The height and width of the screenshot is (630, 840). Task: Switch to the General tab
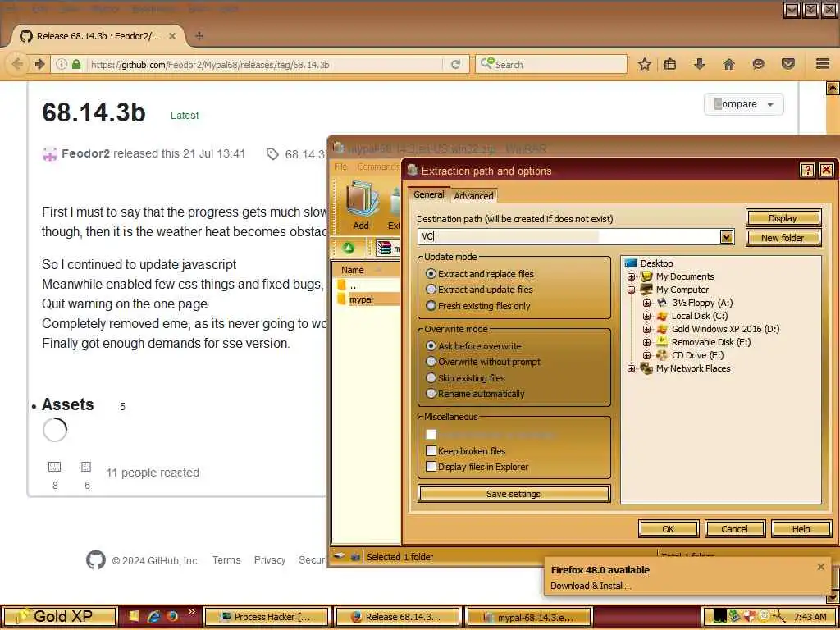pos(428,195)
